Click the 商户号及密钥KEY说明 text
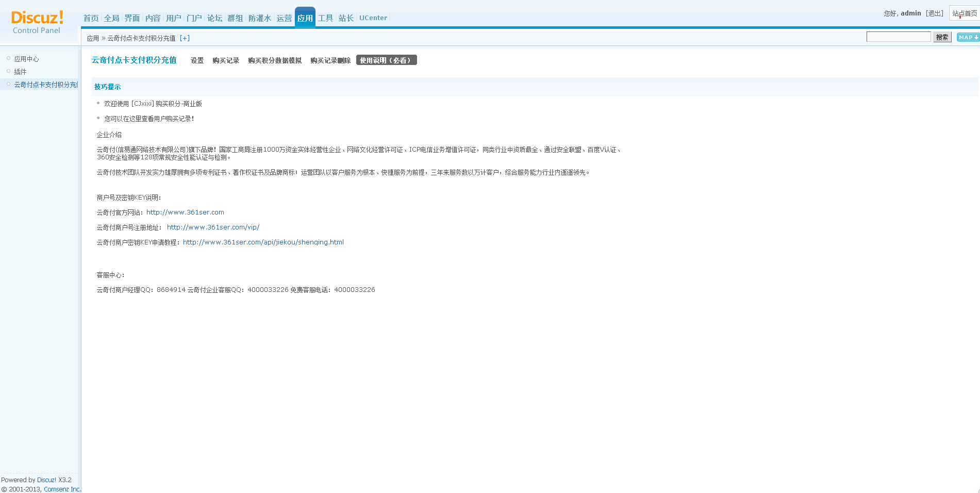The width and height of the screenshot is (980, 493). pyautogui.click(x=129, y=198)
